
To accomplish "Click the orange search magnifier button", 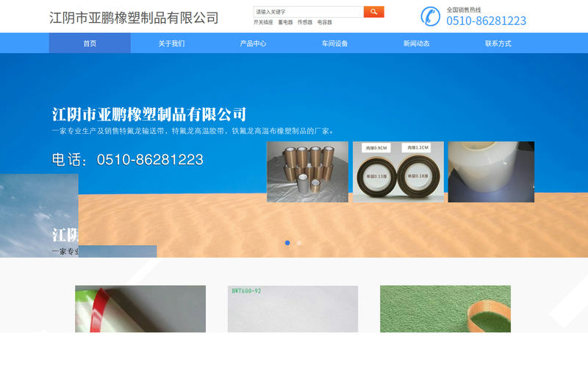I will [x=373, y=12].
